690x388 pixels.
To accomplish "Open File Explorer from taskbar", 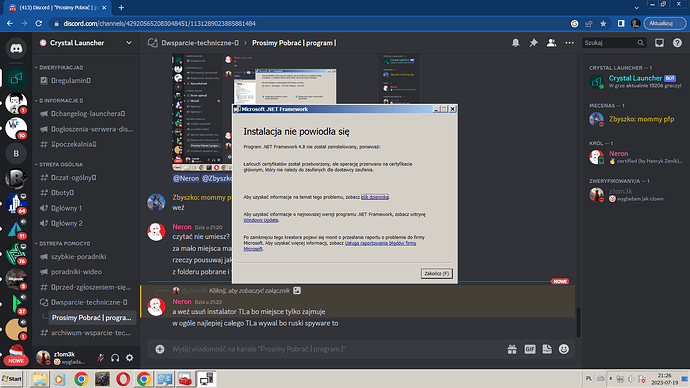I will (39, 379).
